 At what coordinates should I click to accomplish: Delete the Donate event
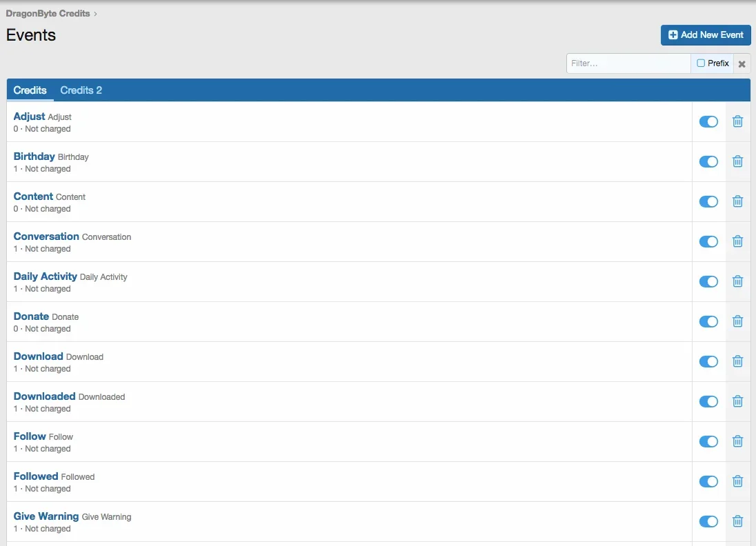point(737,321)
